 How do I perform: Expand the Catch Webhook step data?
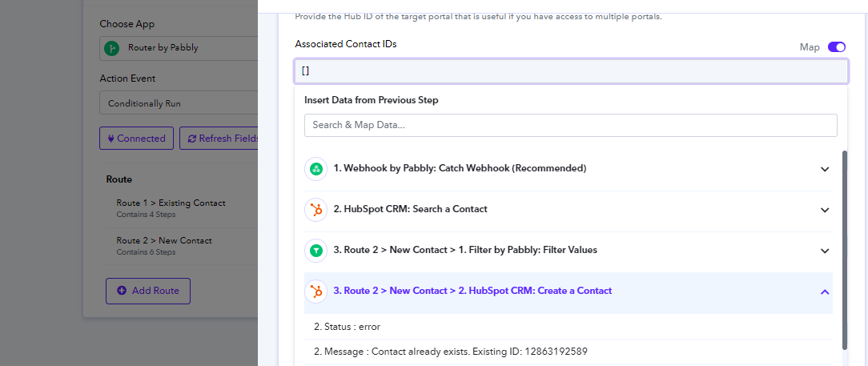click(825, 169)
